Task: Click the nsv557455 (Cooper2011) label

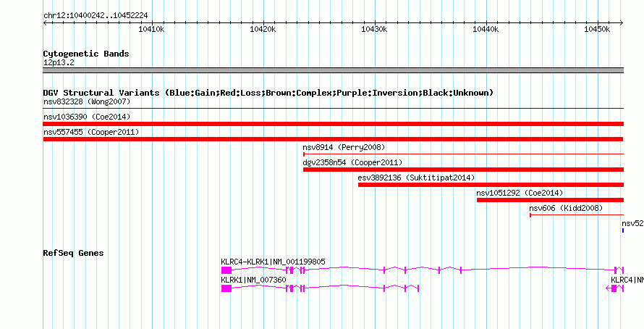Action: pos(91,132)
